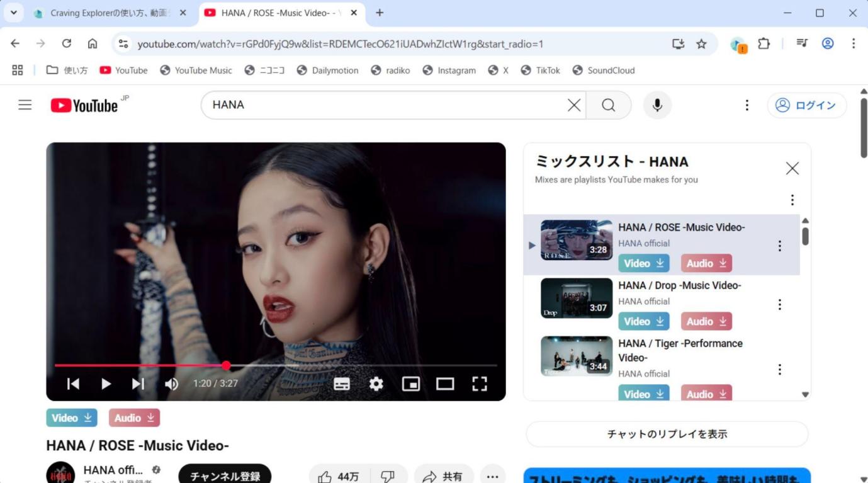Viewport: 868px width, 483px height.
Task: Download Video below the player
Action: pyautogui.click(x=72, y=418)
